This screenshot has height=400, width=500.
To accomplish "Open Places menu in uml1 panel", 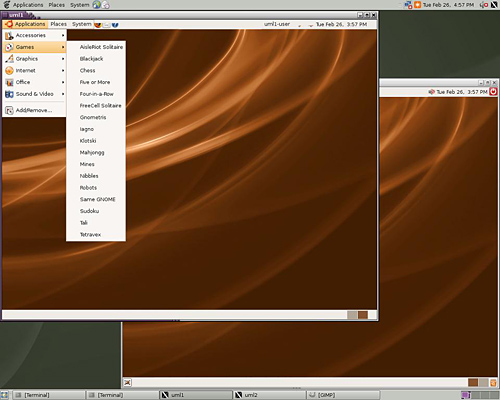I will tap(58, 24).
